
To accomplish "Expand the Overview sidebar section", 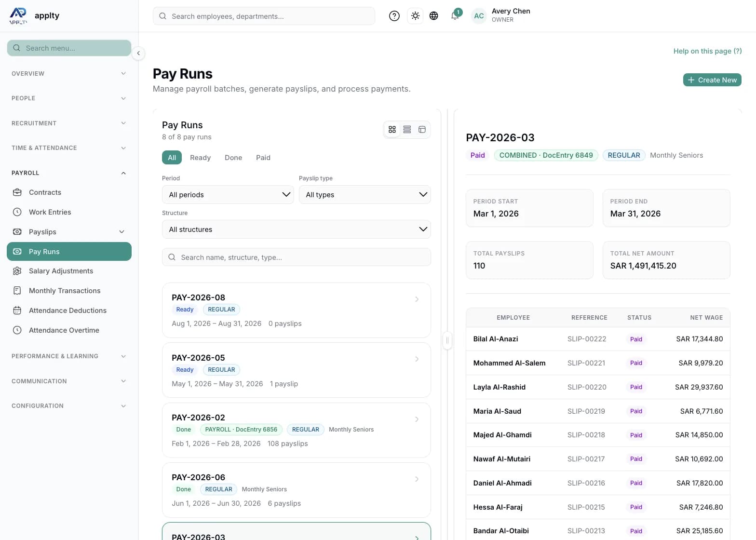I will [x=69, y=74].
